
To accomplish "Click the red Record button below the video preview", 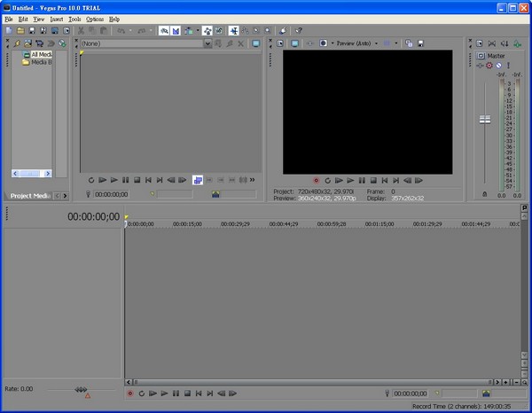I will click(x=315, y=180).
